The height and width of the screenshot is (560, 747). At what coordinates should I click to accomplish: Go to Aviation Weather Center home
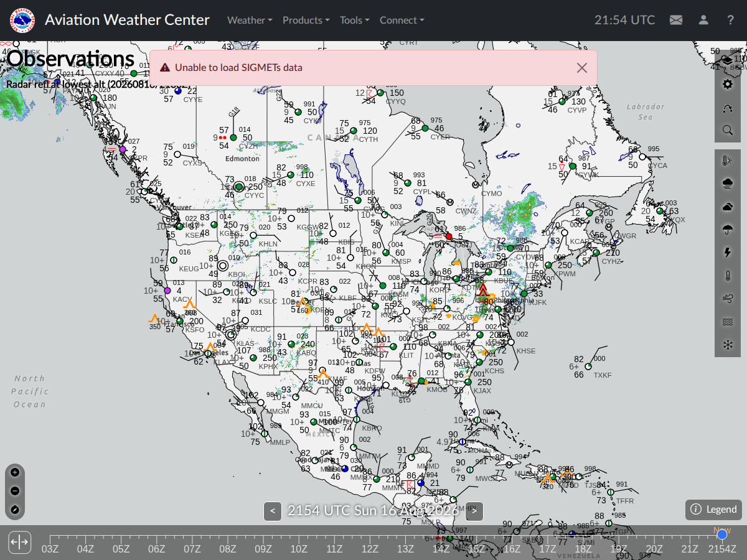127,20
